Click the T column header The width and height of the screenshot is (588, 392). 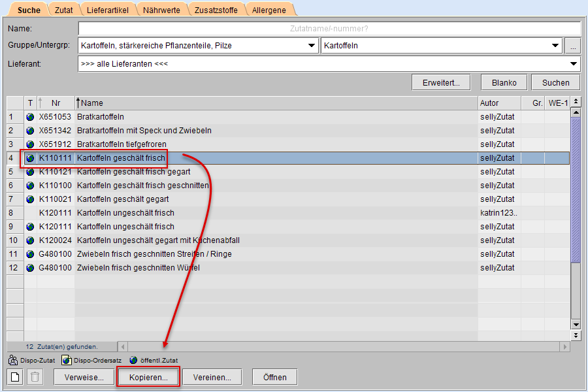(x=30, y=103)
